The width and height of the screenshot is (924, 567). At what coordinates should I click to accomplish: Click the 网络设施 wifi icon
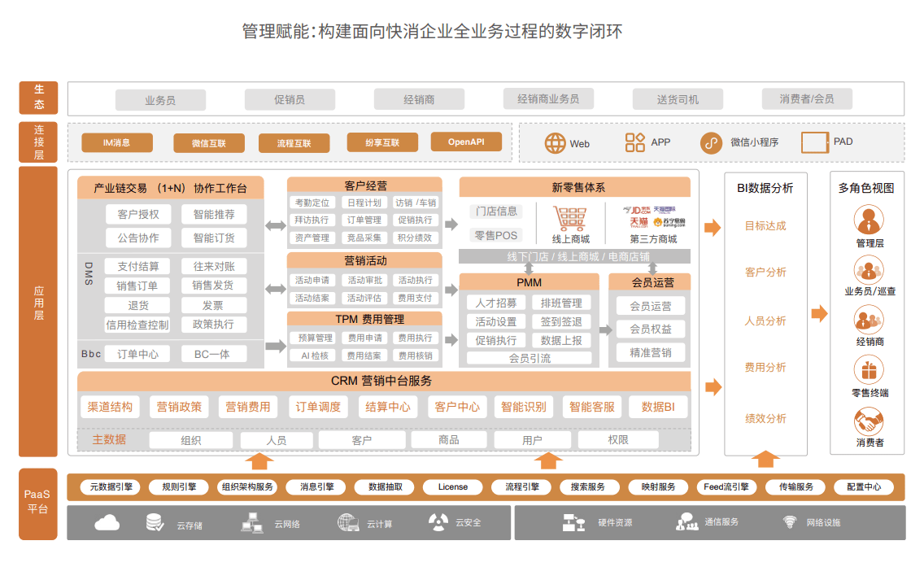[x=789, y=522]
